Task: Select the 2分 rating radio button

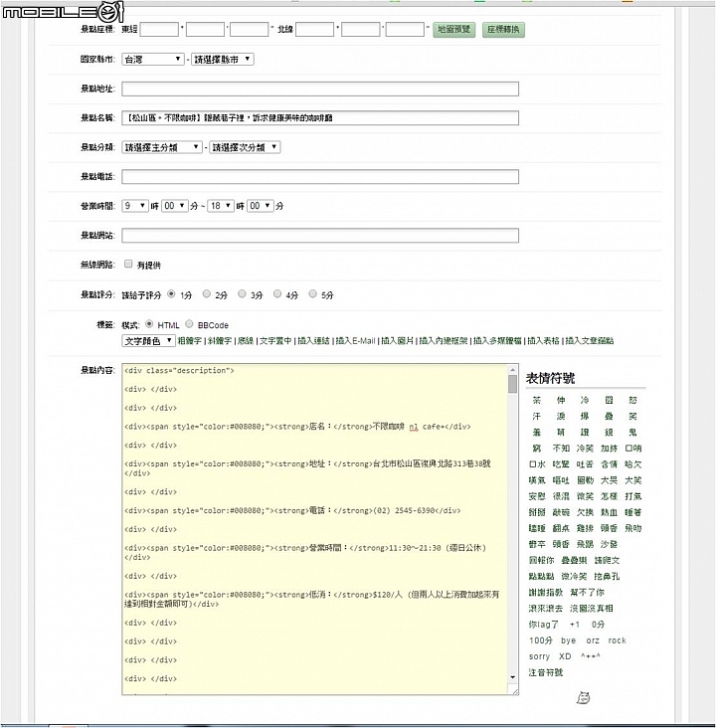Action: 207,294
